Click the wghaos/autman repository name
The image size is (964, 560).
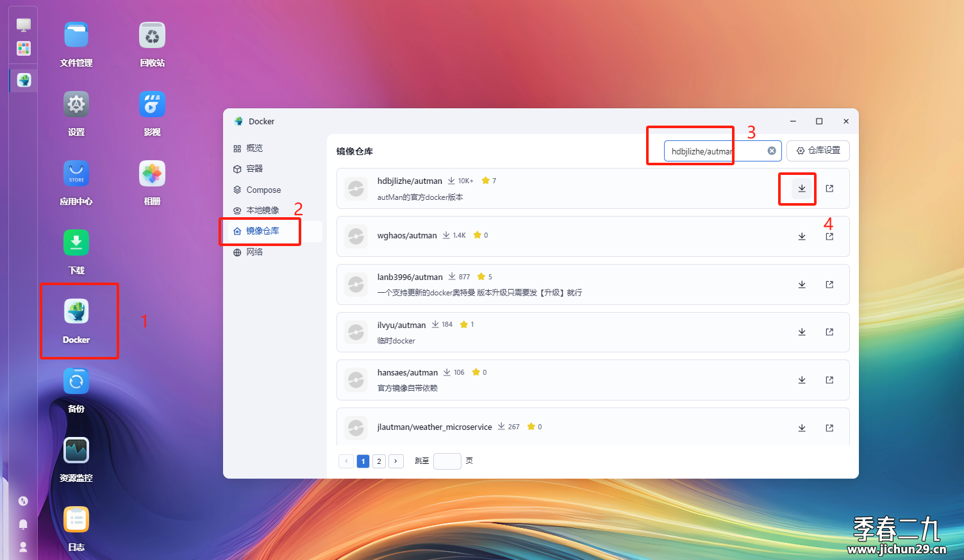[407, 236]
